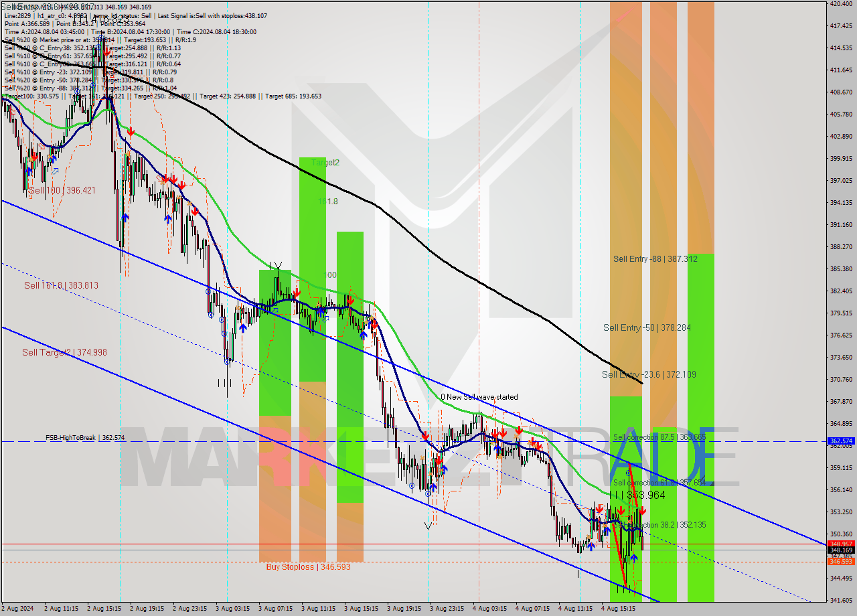This screenshot has height=616, width=857.
Task: Click the 341.605 price axis label
Action: (841, 600)
